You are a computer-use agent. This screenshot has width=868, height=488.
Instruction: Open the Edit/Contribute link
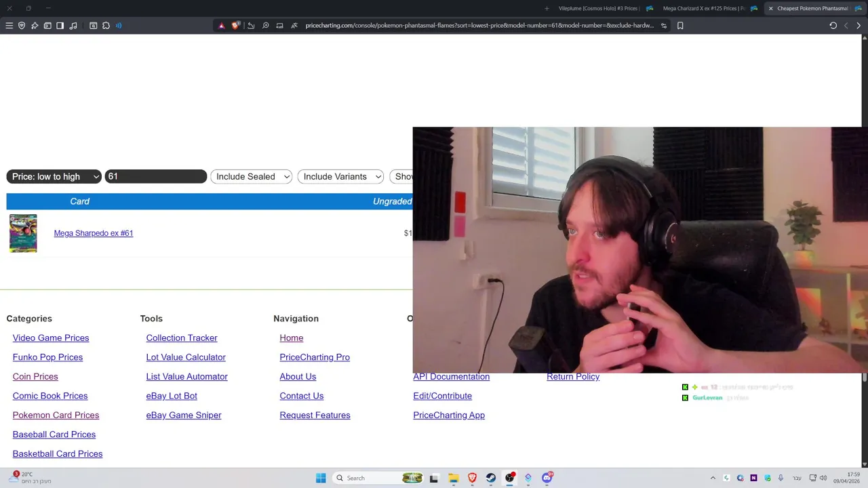[x=442, y=396]
